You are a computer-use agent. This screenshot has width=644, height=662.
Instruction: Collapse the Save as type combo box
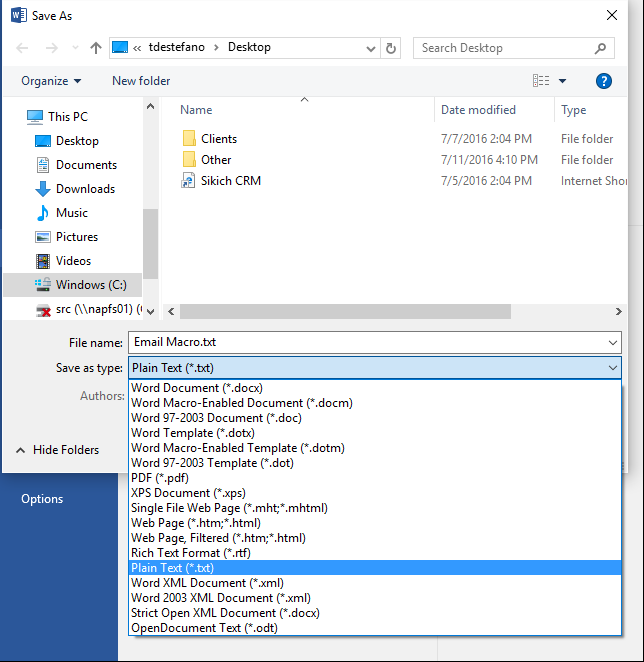[x=611, y=368]
